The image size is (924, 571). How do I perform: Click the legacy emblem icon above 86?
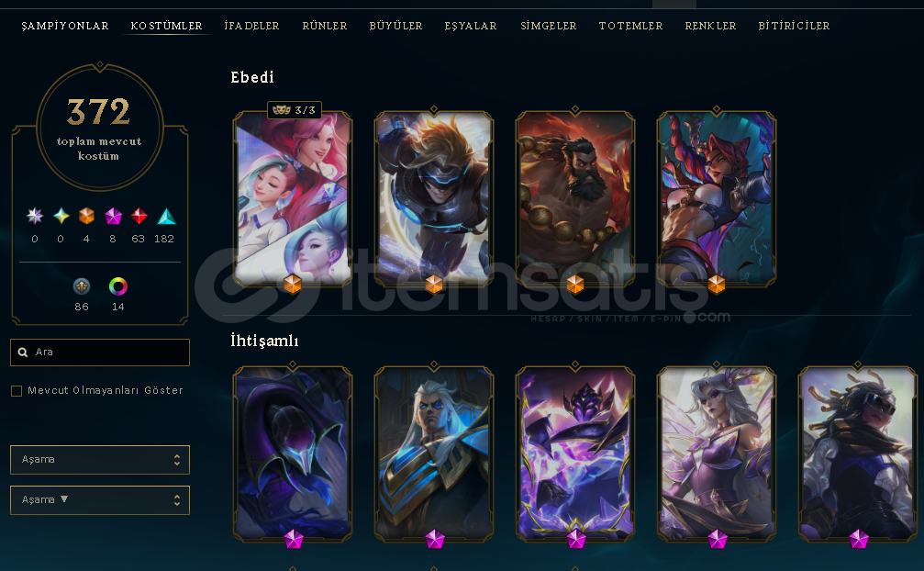tap(82, 286)
